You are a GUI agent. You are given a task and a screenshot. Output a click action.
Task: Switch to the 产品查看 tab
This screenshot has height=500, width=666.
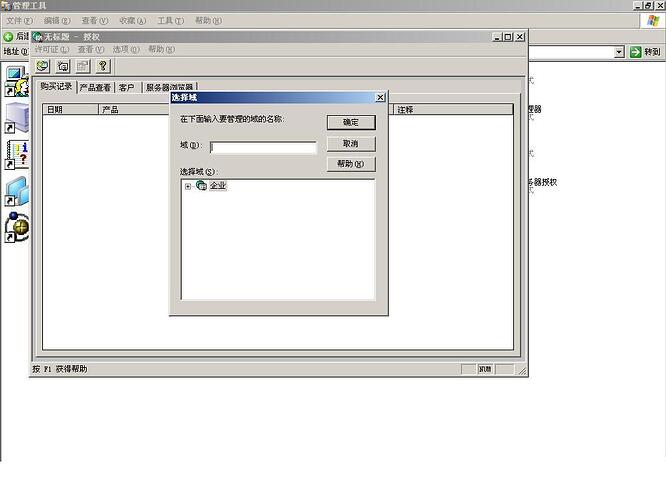(x=95, y=88)
